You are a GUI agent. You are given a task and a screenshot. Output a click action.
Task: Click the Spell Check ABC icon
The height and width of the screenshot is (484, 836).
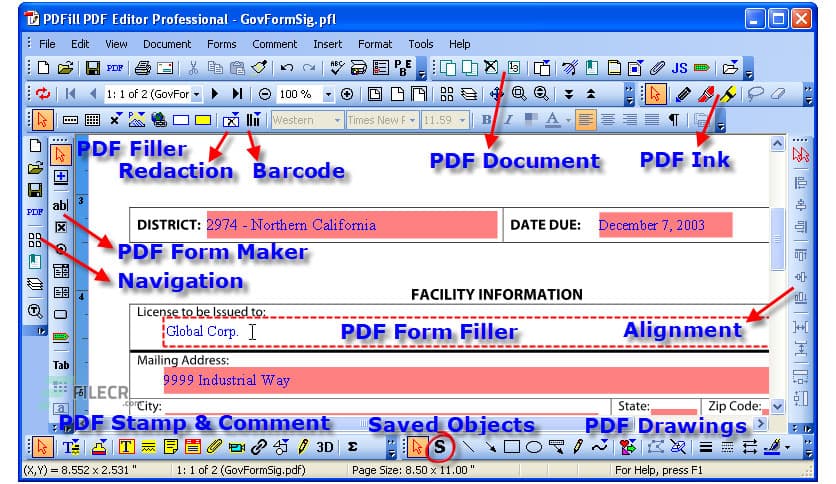pyautogui.click(x=336, y=67)
